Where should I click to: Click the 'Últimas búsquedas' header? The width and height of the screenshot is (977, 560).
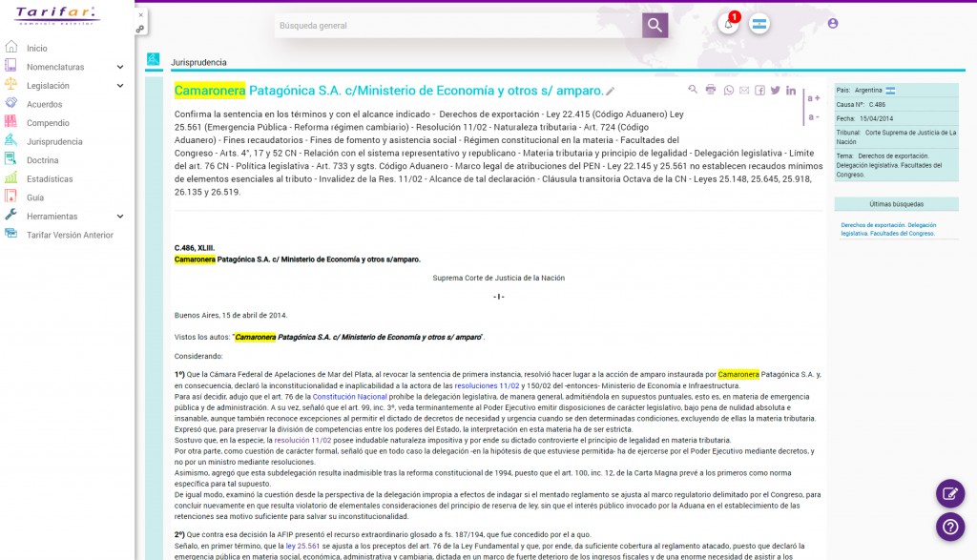coord(896,204)
